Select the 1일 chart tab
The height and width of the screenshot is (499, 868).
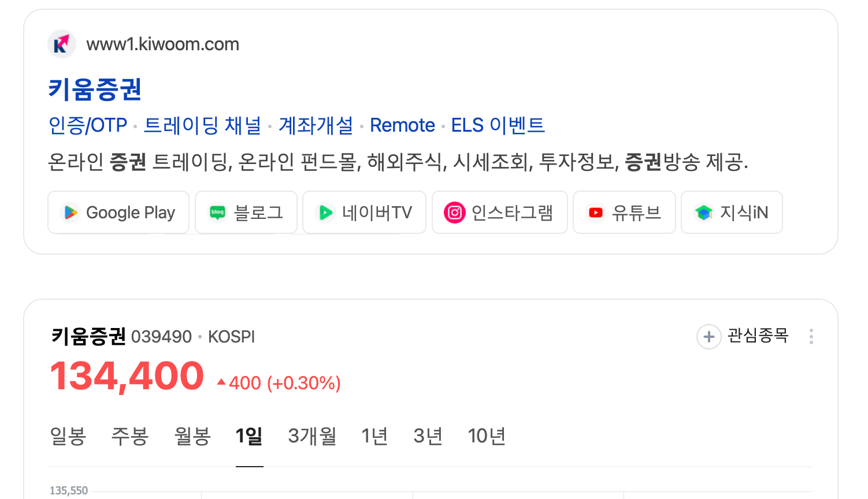(x=250, y=437)
